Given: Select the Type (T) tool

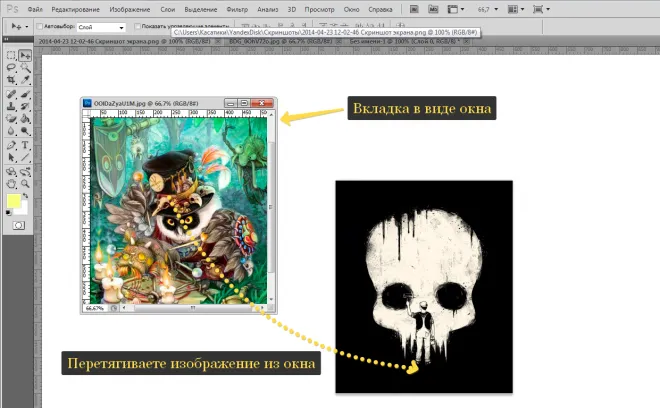Looking at the screenshot, I should (x=25, y=145).
